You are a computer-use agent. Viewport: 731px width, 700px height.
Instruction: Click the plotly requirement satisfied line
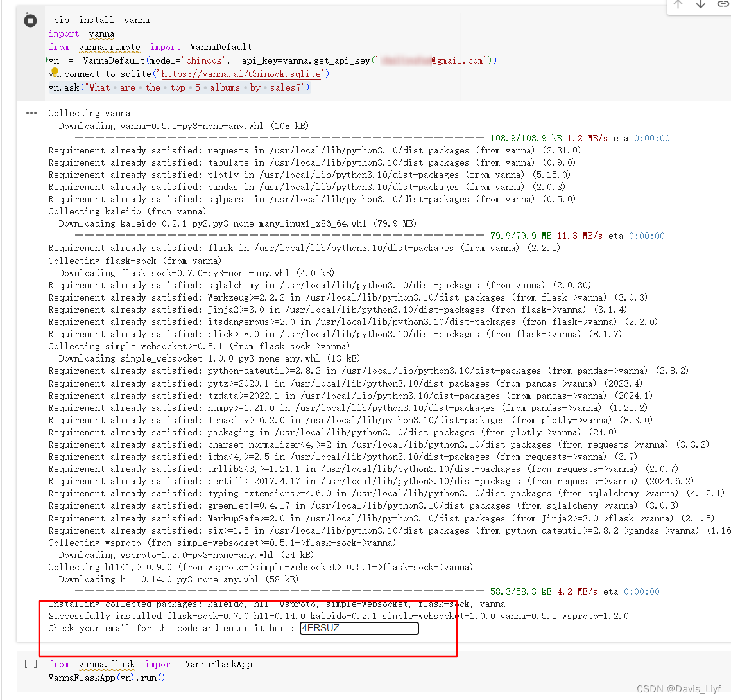pyautogui.click(x=309, y=175)
